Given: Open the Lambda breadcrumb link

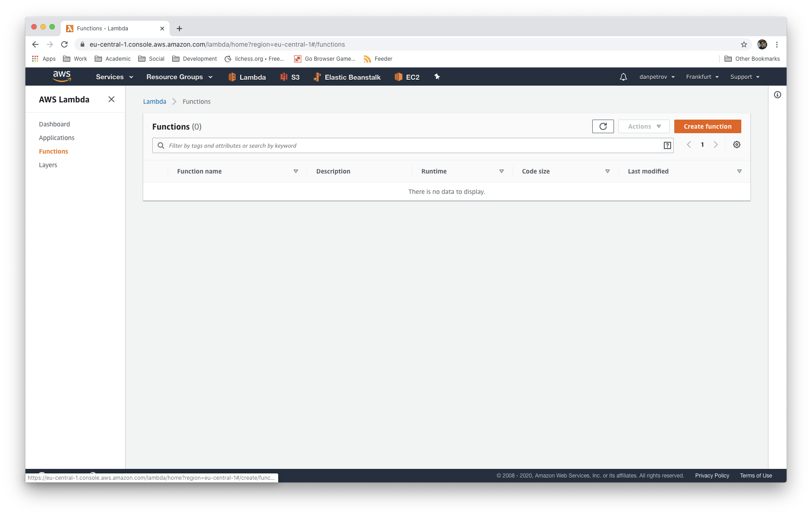Looking at the screenshot, I should click(x=154, y=101).
